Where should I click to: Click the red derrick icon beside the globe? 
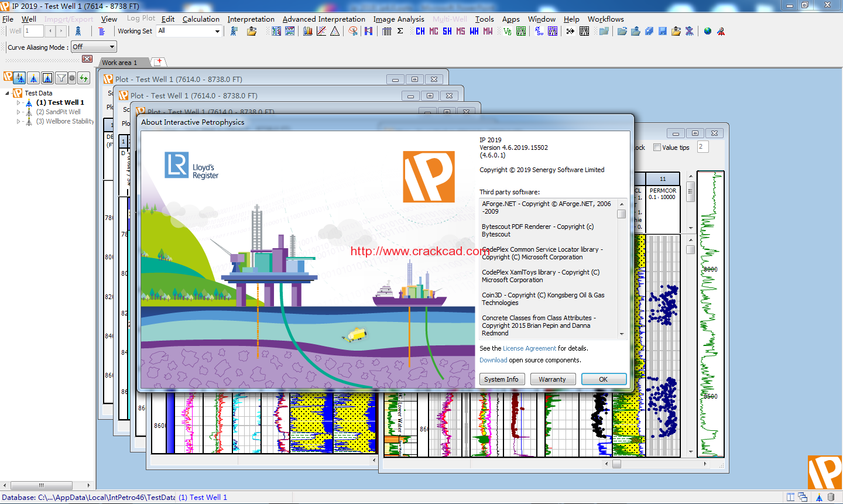tap(721, 31)
